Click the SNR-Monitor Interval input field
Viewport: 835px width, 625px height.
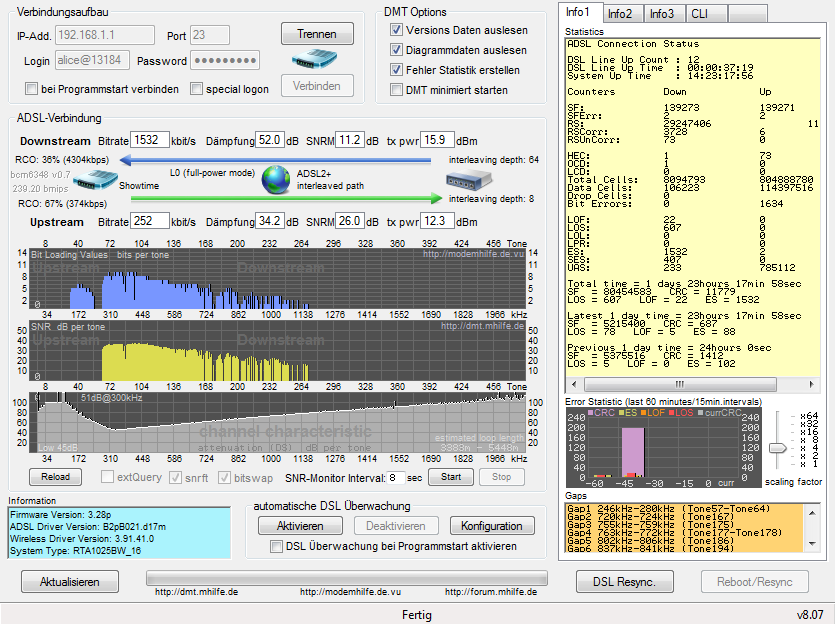point(396,478)
